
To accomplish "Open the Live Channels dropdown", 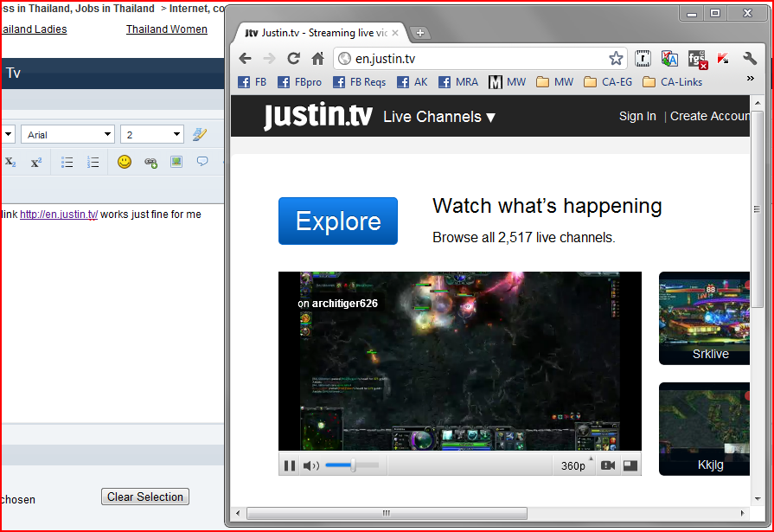I will point(438,117).
